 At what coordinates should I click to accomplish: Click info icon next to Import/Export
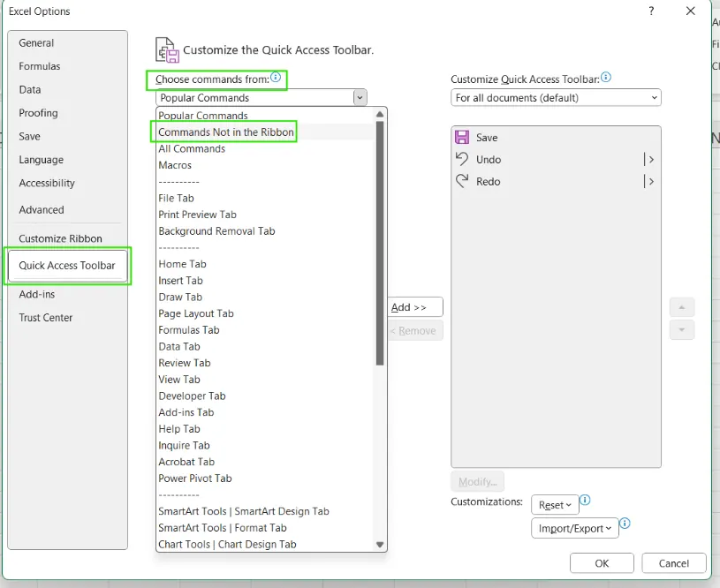click(x=625, y=524)
